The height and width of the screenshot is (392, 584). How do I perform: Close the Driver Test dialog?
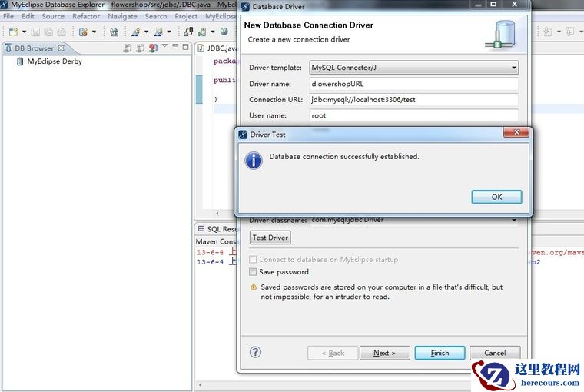pos(516,132)
